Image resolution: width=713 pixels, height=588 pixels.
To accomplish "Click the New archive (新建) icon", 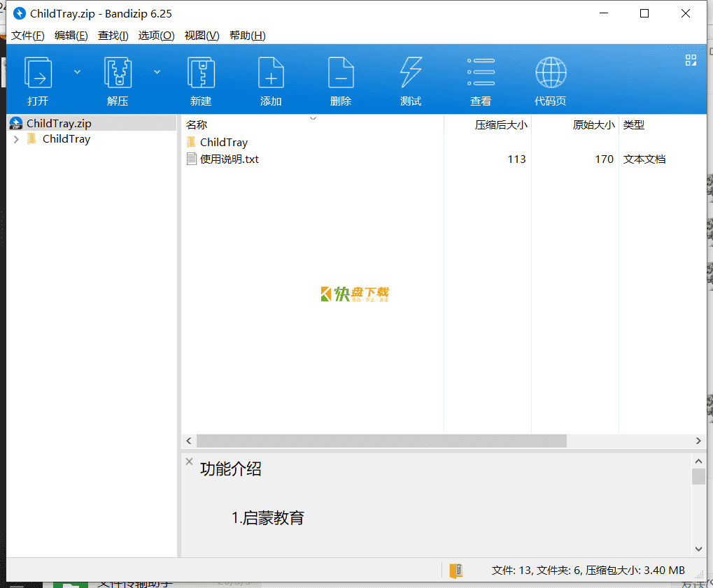I will tap(201, 73).
